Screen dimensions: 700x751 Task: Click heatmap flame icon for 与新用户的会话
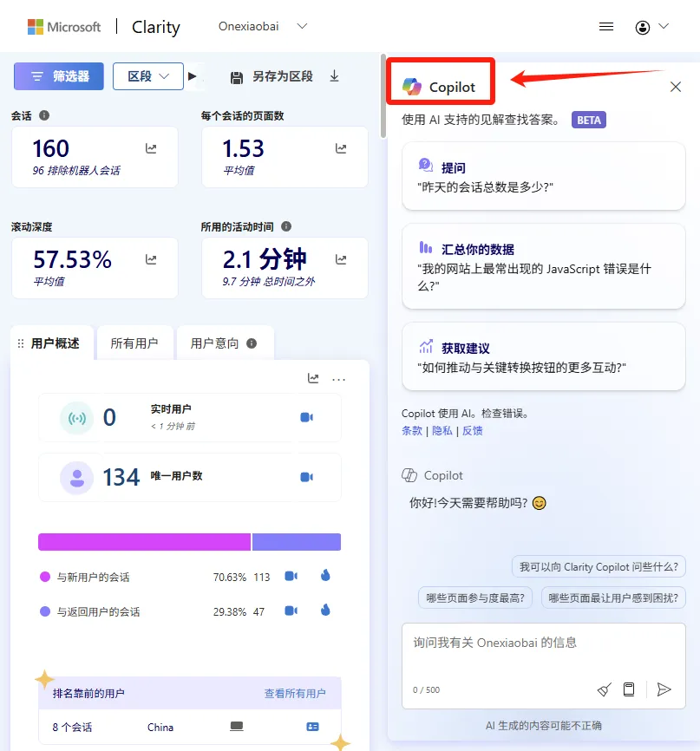(325, 575)
